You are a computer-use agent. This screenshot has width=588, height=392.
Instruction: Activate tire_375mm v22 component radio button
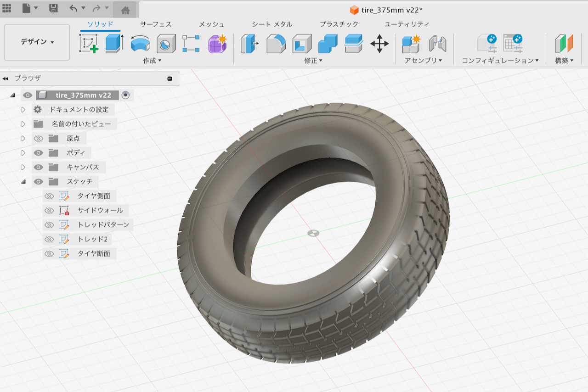(x=125, y=95)
